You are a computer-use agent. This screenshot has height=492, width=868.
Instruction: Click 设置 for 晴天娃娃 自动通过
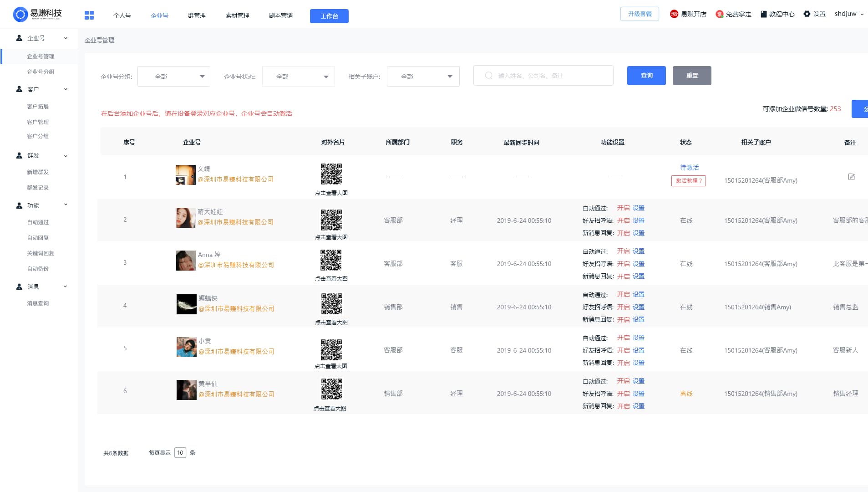(638, 208)
